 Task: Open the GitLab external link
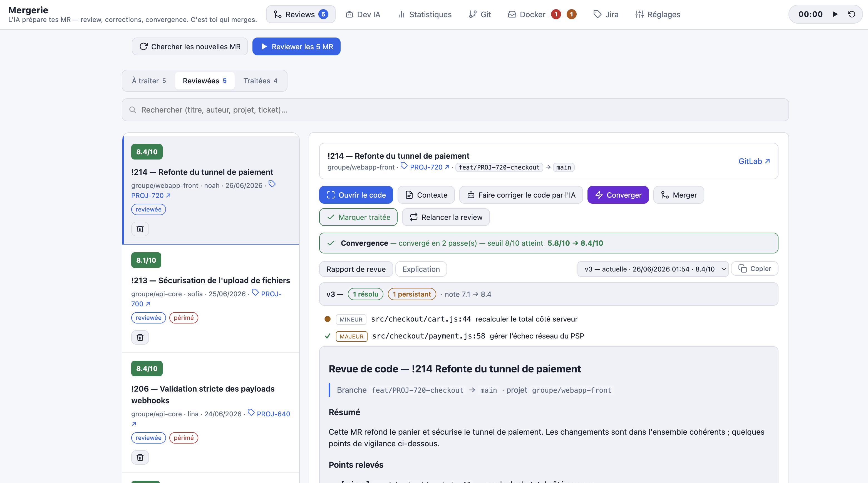tap(754, 161)
